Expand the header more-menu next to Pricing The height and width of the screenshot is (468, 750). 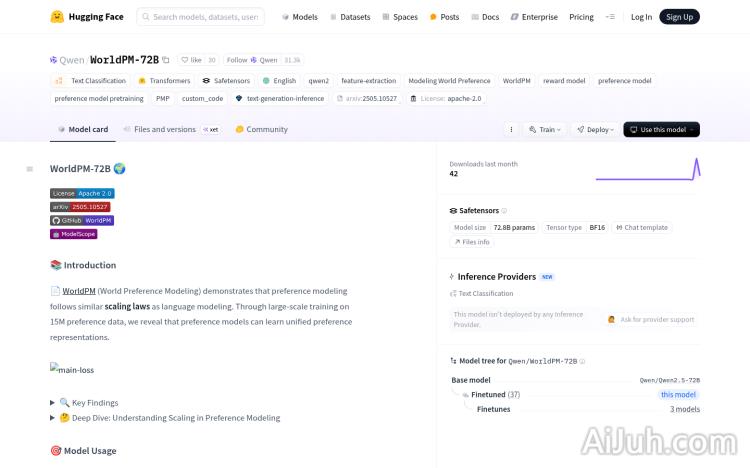point(613,17)
